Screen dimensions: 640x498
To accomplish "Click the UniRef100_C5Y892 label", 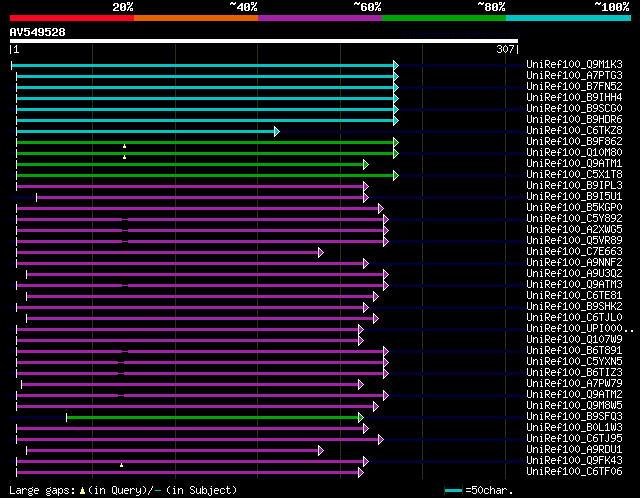I will pos(574,219).
